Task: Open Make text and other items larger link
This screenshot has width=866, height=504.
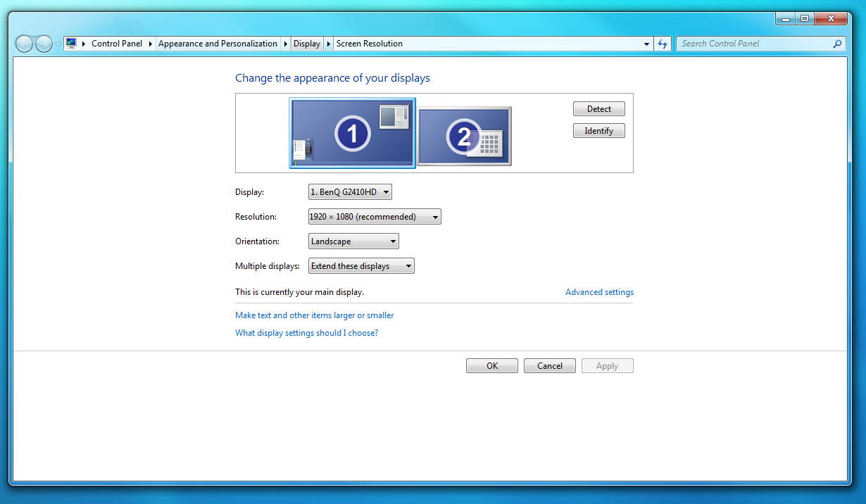Action: (x=315, y=315)
